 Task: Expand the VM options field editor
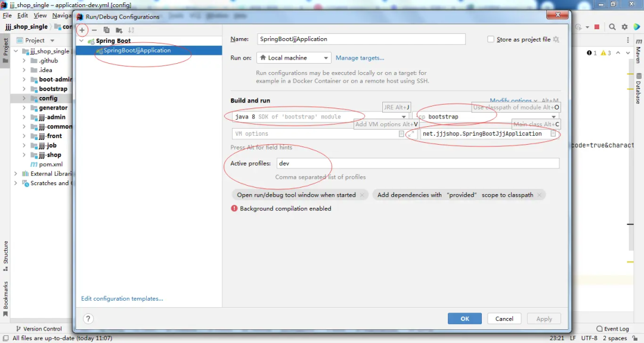click(x=411, y=134)
